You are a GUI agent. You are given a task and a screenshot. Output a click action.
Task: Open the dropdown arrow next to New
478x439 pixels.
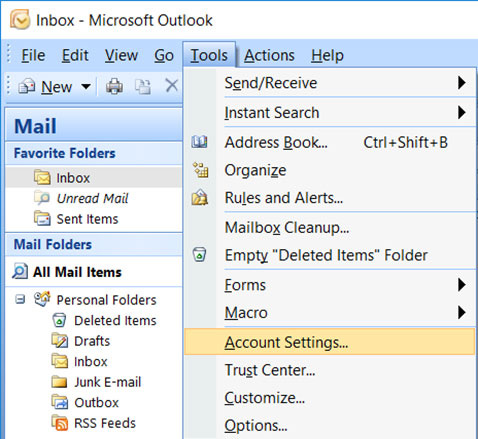(x=86, y=87)
